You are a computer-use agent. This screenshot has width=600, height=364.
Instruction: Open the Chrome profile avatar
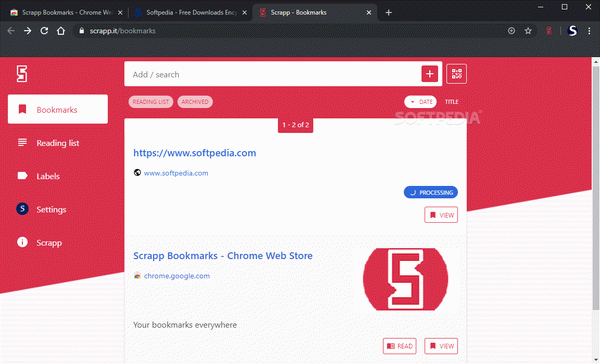(572, 31)
